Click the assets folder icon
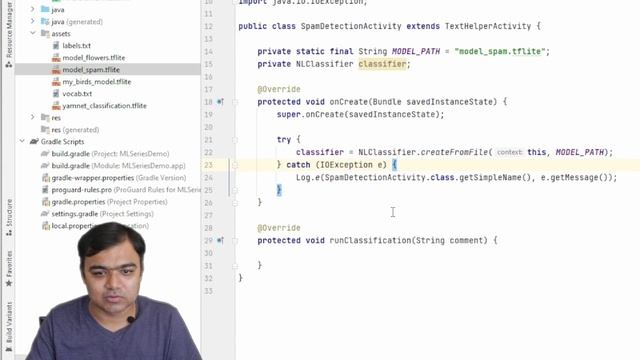This screenshot has height=360, width=640. coord(45,33)
